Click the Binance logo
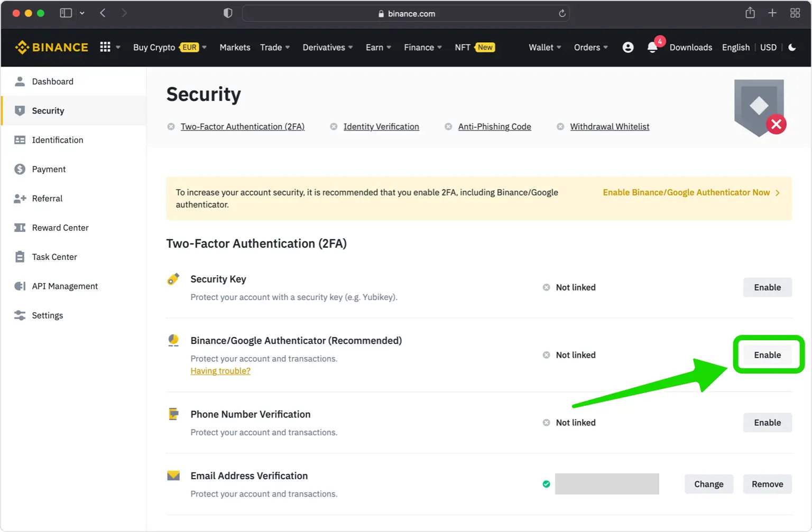 click(x=51, y=48)
